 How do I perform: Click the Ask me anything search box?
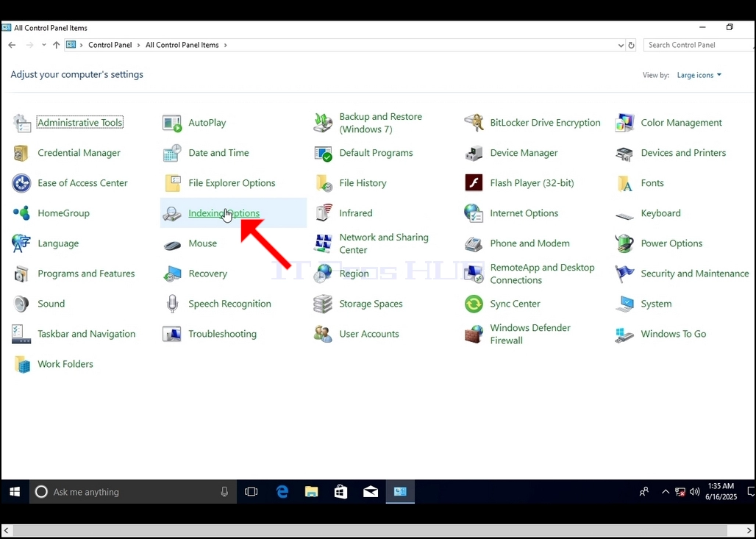[x=133, y=492]
